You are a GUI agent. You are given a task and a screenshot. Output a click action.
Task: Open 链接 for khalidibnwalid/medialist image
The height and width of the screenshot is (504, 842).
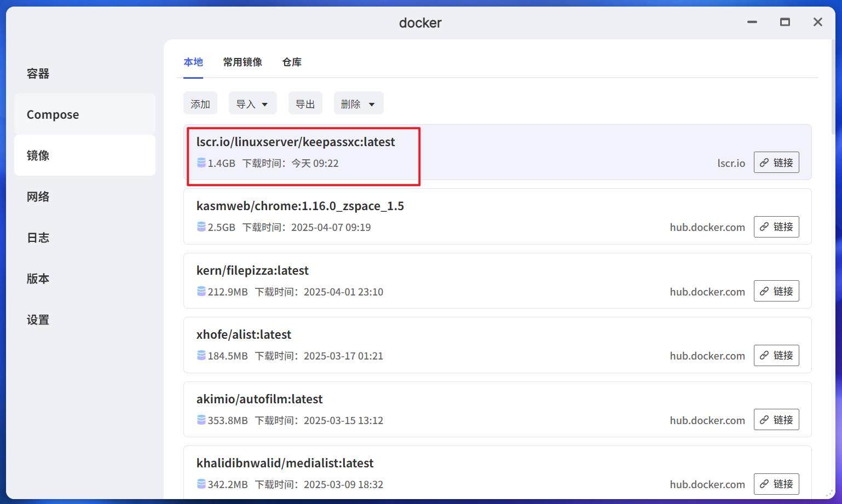tap(776, 484)
